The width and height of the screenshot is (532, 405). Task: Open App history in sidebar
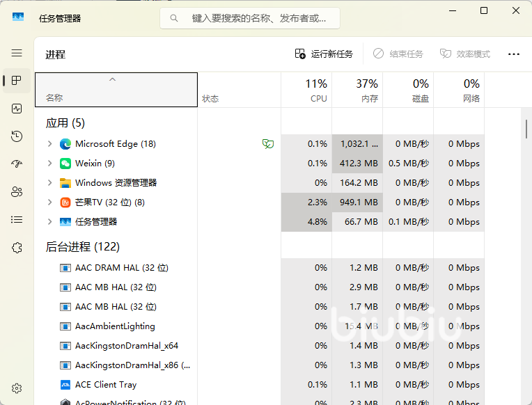coord(17,136)
